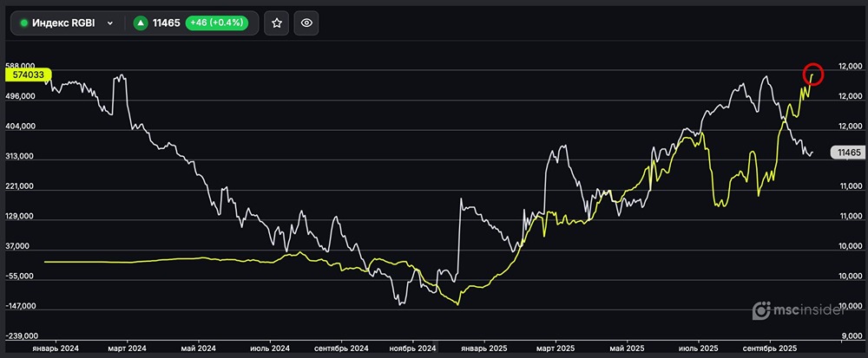Click the июль 2024 date label

269,348
